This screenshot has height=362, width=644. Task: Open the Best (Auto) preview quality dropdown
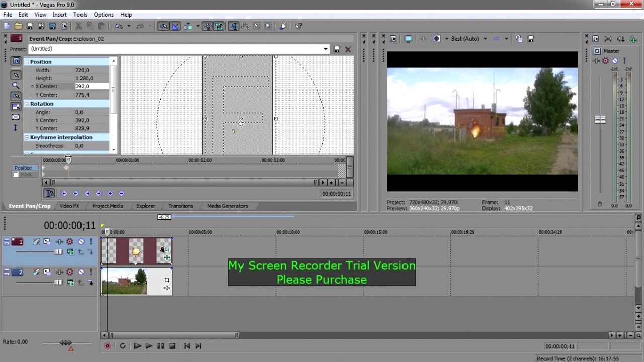point(469,39)
